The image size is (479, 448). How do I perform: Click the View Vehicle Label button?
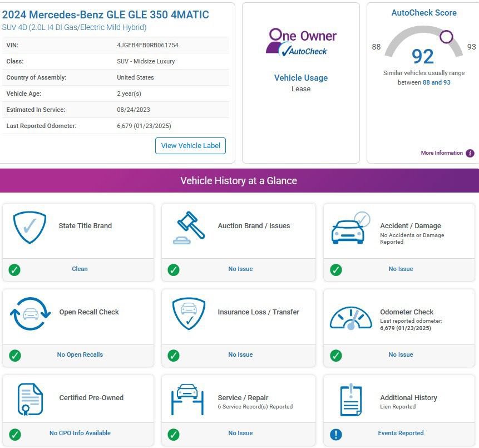190,146
